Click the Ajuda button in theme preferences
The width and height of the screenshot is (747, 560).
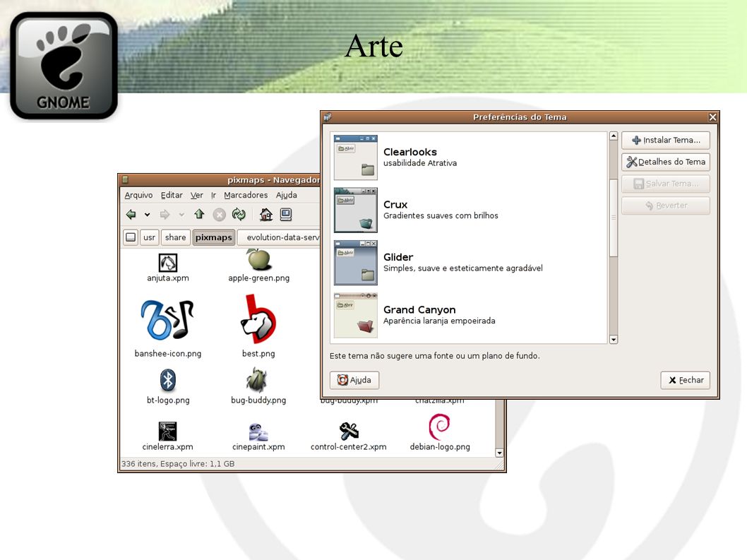coord(354,380)
